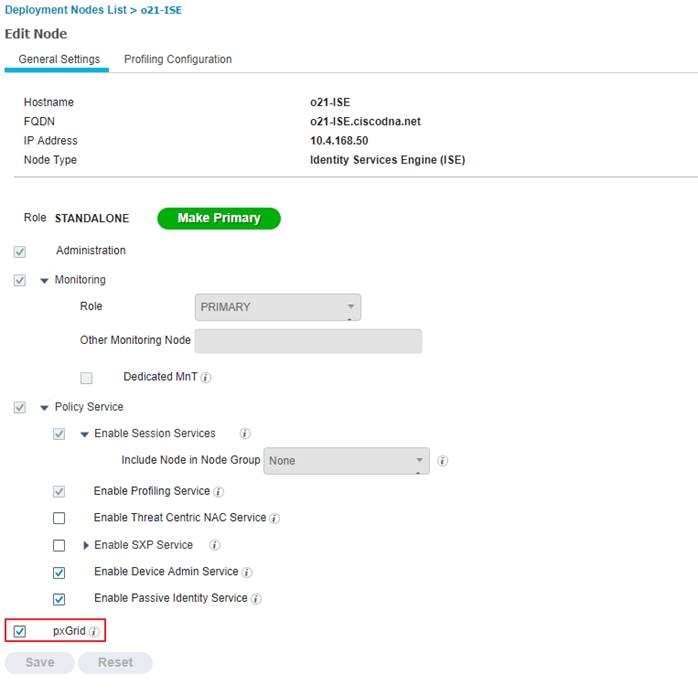Viewport: 698px width, 696px height.
Task: Open Monitoring Role PRIMARY dropdown
Action: click(x=278, y=307)
